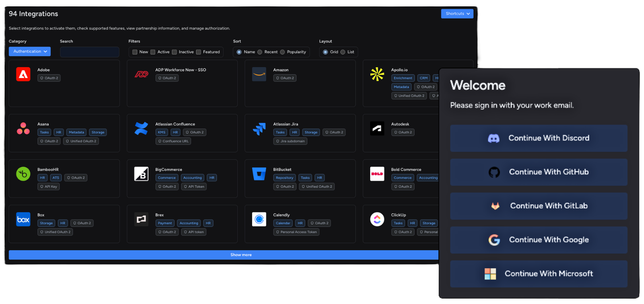Click Continue With Discord

pyautogui.click(x=539, y=138)
